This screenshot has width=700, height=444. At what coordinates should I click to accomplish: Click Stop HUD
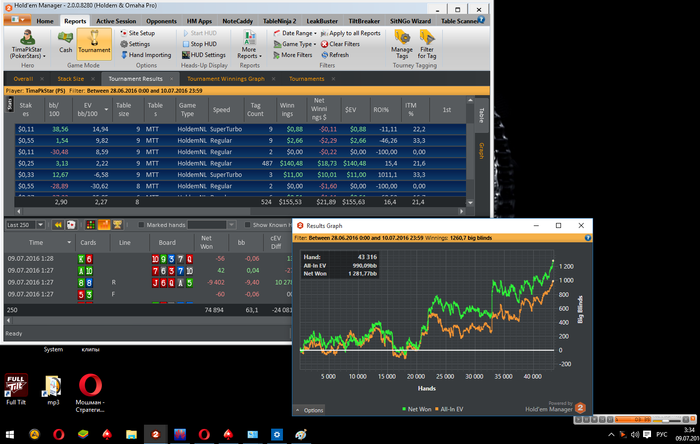point(200,44)
